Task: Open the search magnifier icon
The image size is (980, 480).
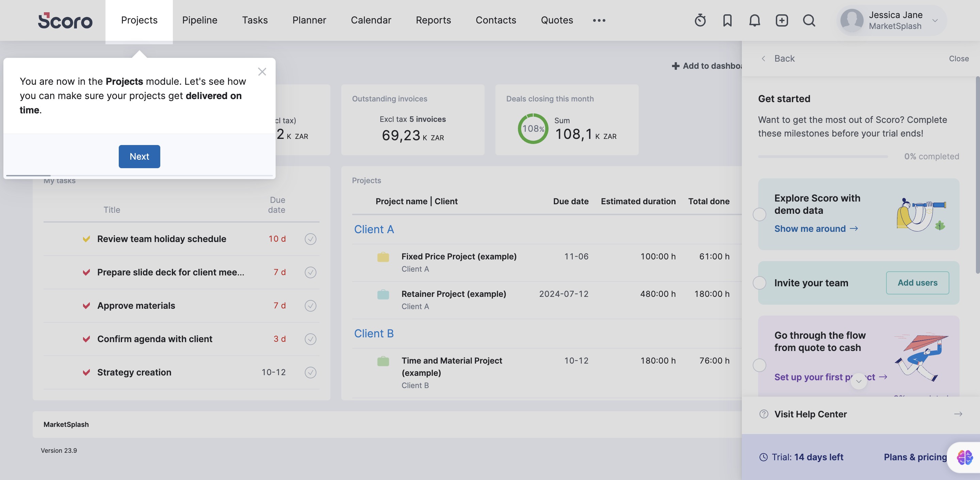Action: (809, 20)
